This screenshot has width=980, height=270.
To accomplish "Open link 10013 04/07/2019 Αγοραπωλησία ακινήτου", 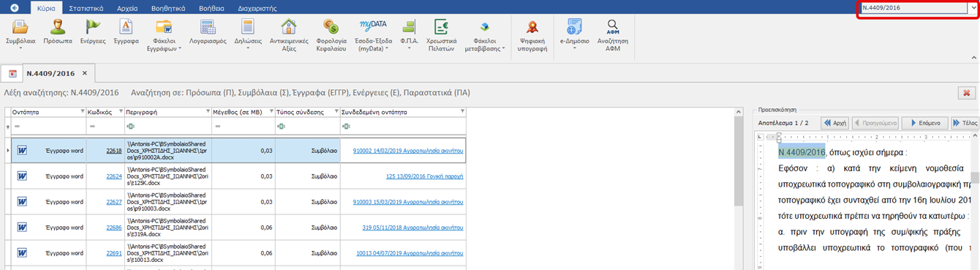I will [x=410, y=253].
